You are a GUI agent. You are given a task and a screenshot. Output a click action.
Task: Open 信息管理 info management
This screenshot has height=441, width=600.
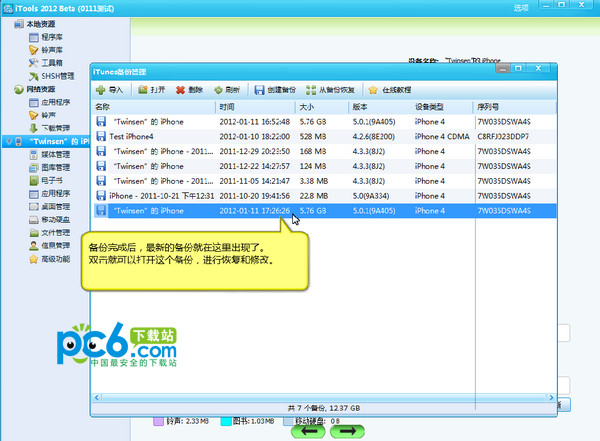coord(50,245)
